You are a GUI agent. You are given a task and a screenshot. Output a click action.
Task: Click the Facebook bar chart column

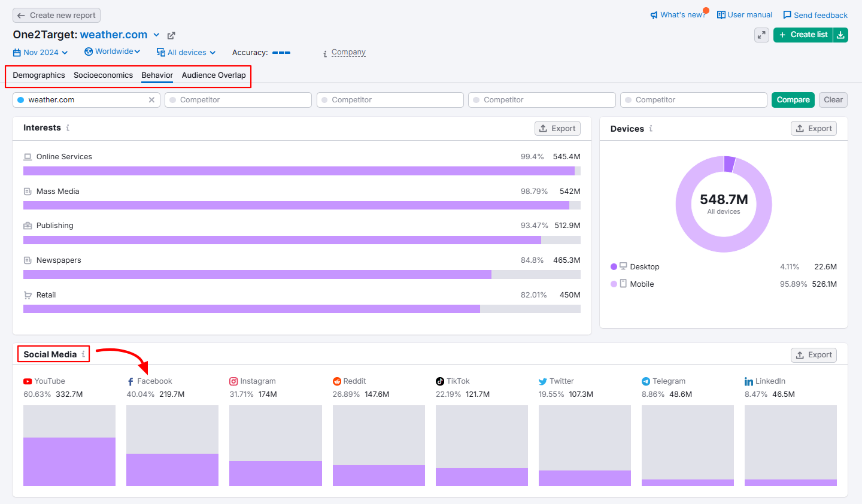tap(172, 445)
